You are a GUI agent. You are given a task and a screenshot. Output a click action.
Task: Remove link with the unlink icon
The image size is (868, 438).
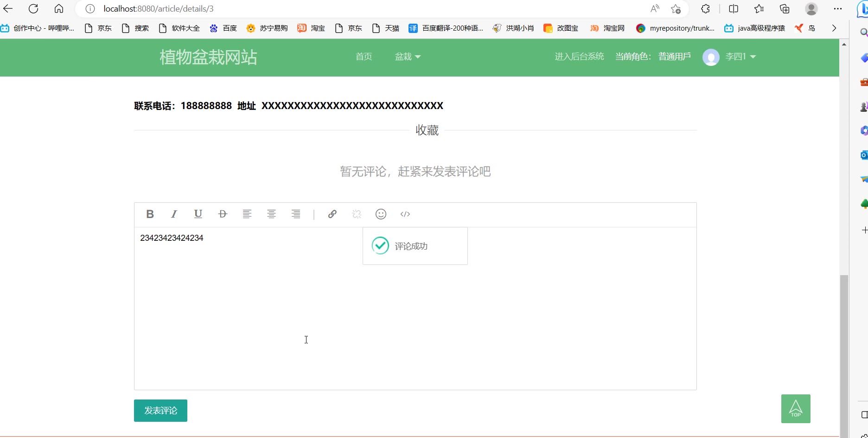pyautogui.click(x=357, y=214)
